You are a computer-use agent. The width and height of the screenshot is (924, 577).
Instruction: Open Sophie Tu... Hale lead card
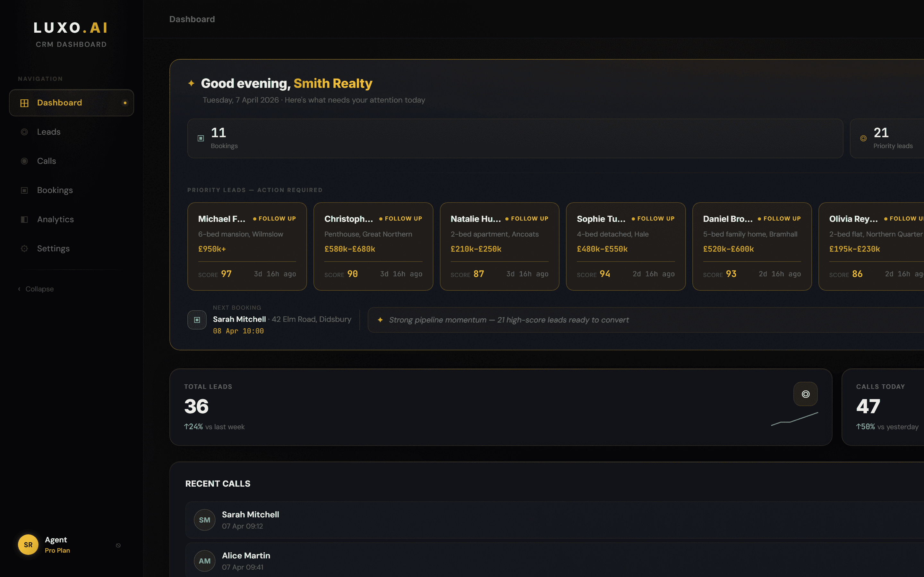click(626, 247)
